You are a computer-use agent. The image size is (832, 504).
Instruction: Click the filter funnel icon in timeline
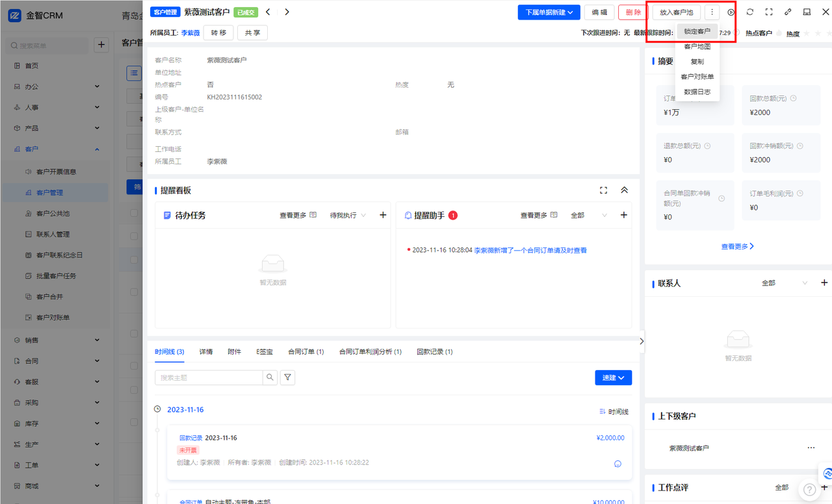pyautogui.click(x=287, y=377)
